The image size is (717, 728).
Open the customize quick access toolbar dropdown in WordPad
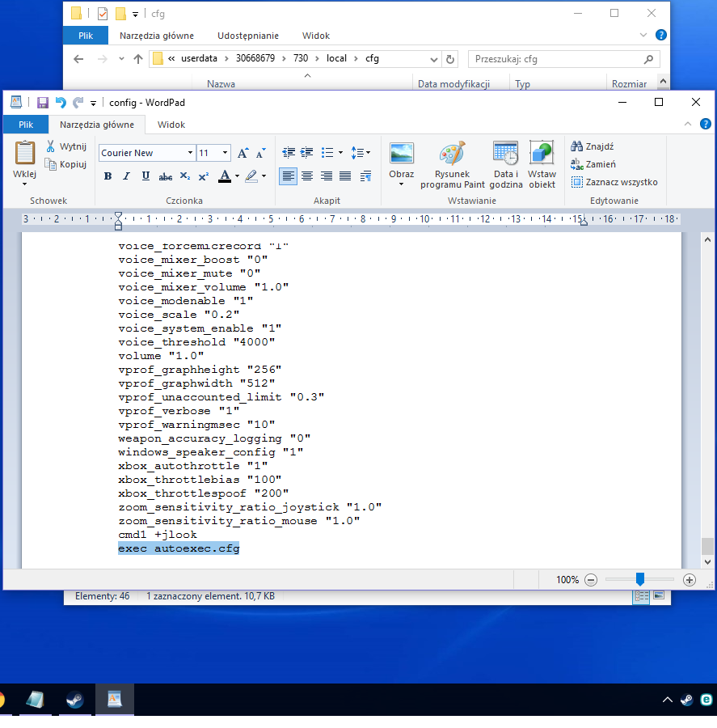click(93, 103)
